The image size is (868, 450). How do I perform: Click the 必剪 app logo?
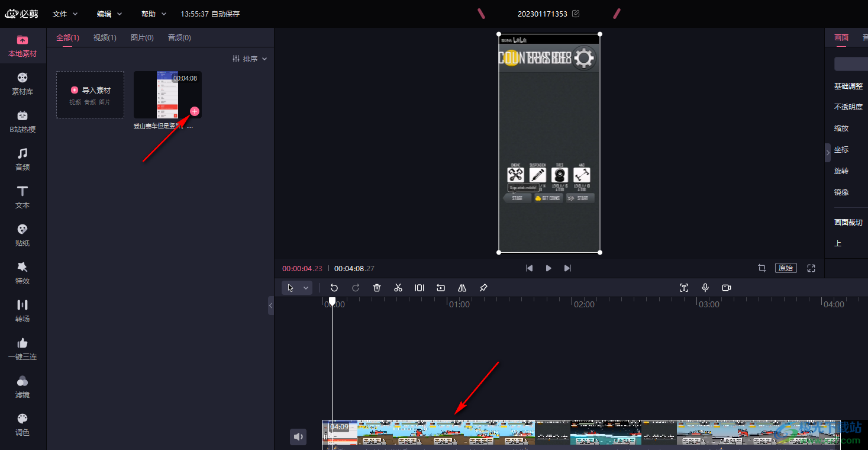pyautogui.click(x=21, y=14)
